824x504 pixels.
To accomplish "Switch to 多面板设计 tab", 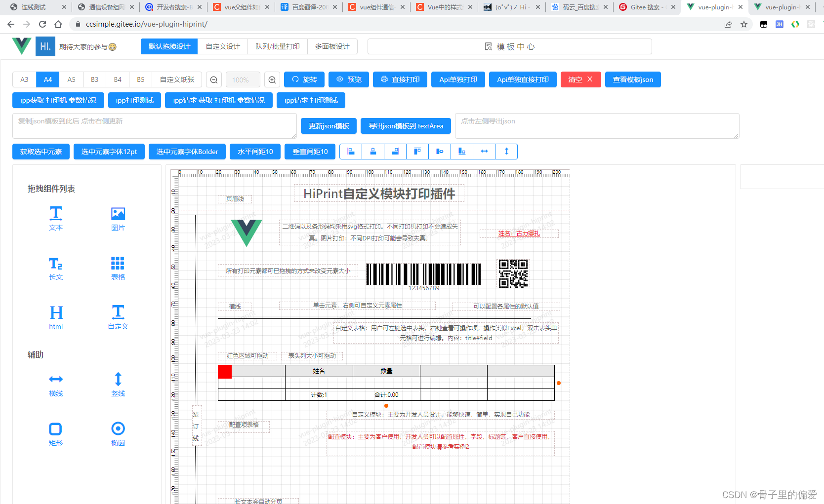I will (332, 46).
